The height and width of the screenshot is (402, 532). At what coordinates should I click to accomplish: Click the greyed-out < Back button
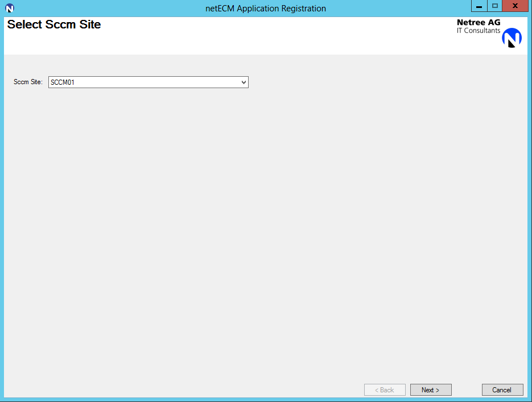(385, 390)
